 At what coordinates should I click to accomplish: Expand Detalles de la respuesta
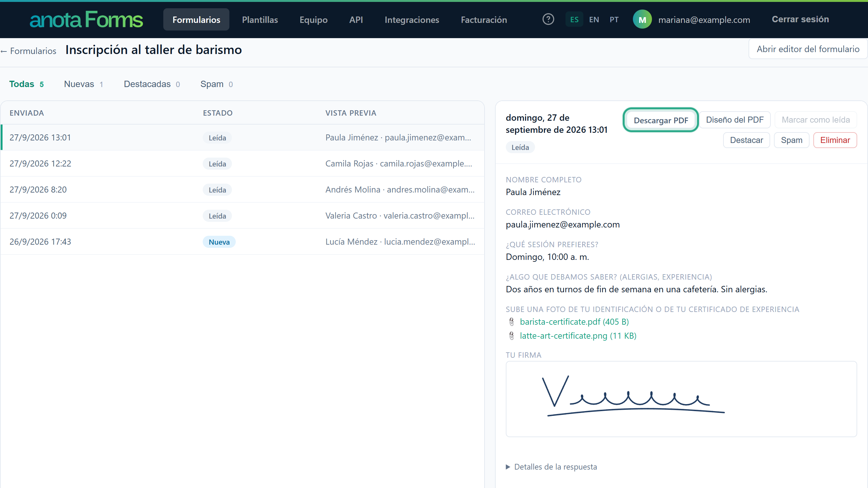551,467
